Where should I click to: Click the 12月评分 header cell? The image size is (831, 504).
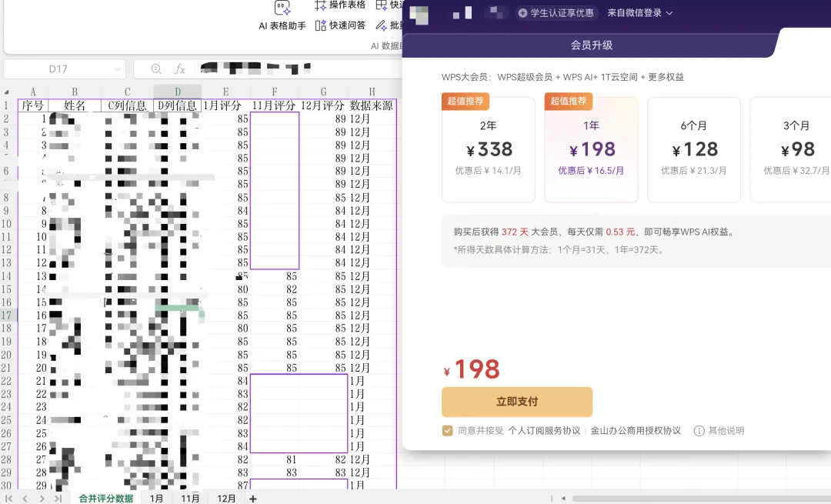323,105
